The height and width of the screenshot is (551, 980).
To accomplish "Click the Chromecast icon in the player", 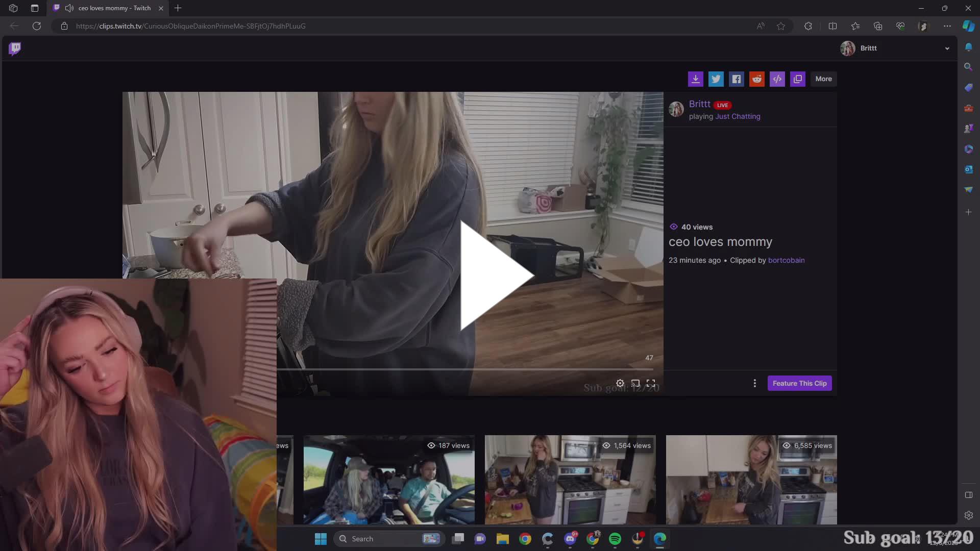I will [635, 383].
